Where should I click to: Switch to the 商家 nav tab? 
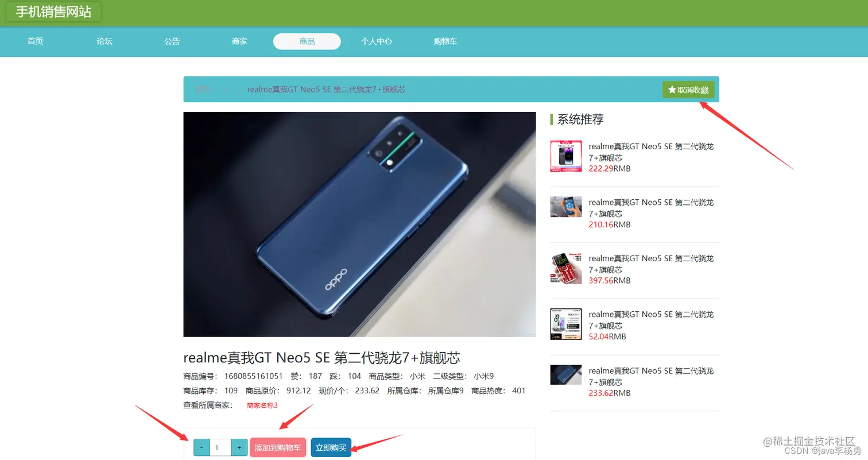pos(239,41)
